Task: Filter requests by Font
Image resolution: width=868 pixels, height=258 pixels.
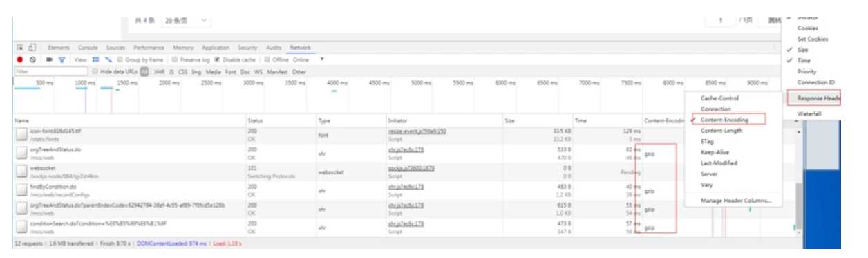Action: pyautogui.click(x=231, y=71)
